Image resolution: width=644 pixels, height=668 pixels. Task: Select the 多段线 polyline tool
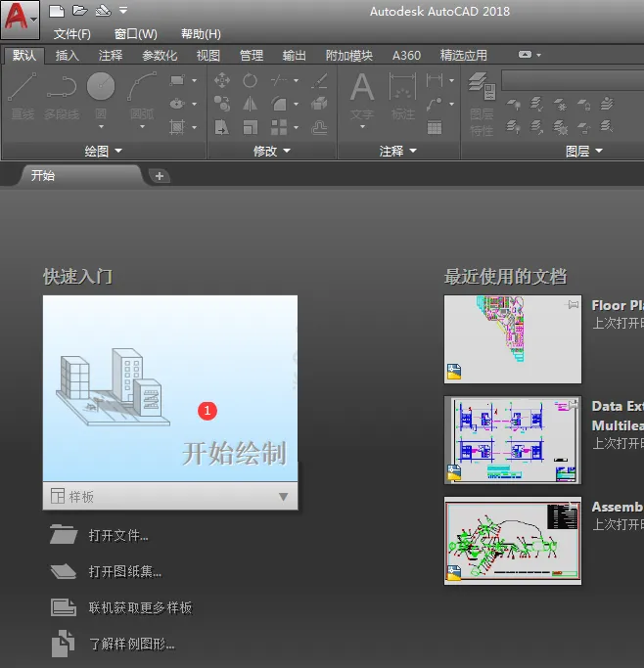coord(62,96)
